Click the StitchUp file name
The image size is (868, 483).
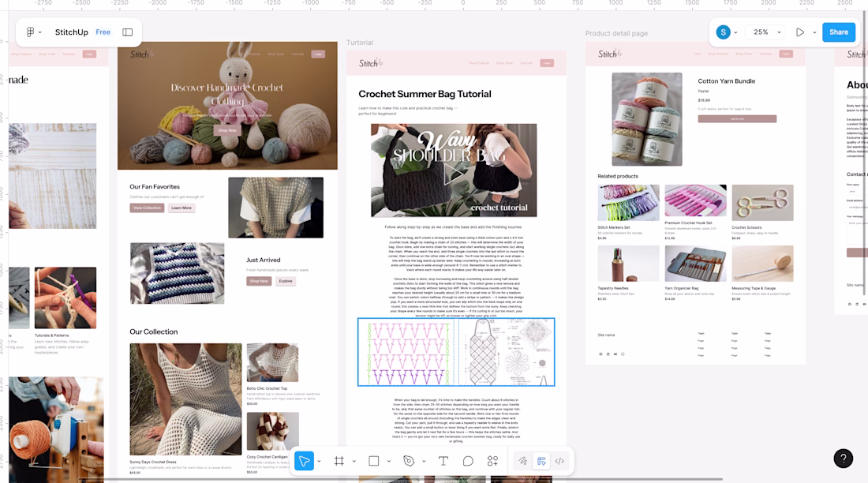pos(71,32)
